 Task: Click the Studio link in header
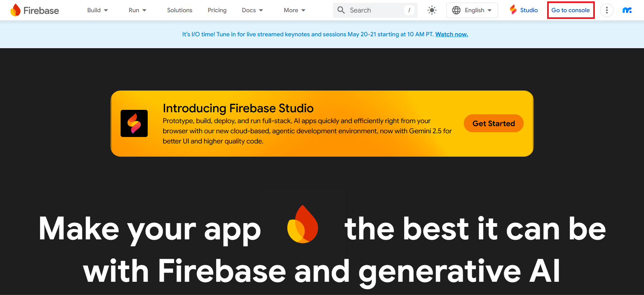pos(529,10)
